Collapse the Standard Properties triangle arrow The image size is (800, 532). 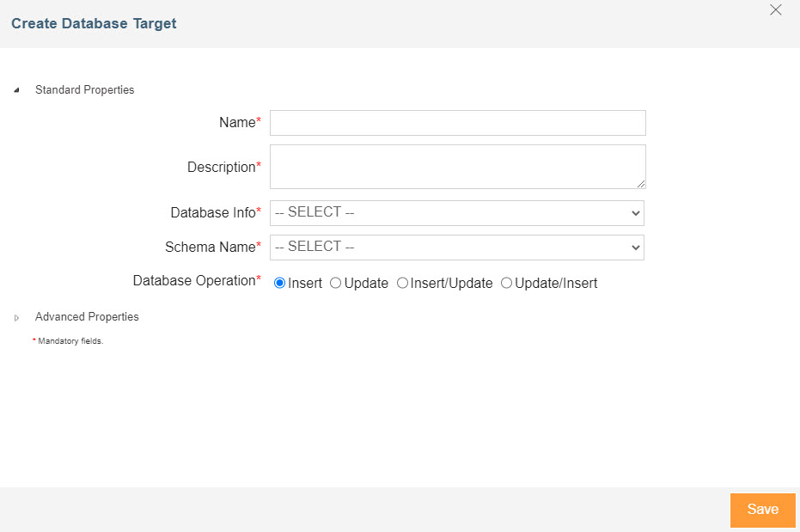pyautogui.click(x=16, y=90)
